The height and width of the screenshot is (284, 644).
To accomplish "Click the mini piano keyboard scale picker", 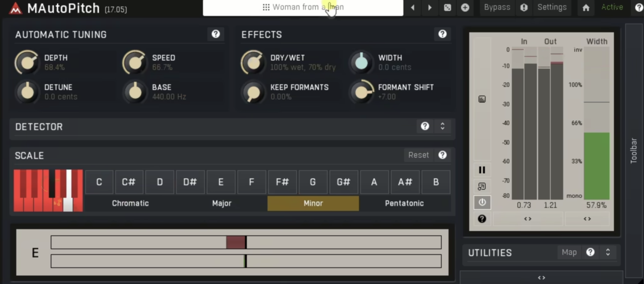I will [x=48, y=190].
